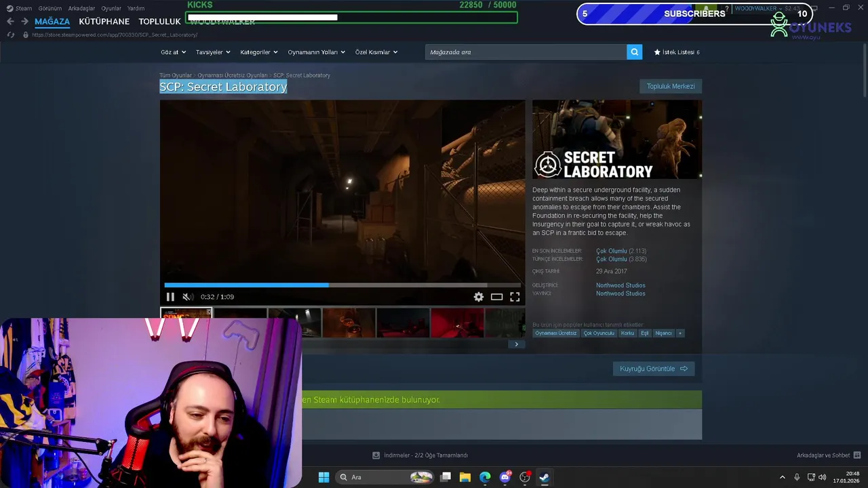This screenshot has width=868, height=488.
Task: Open volume speaker in system tray
Action: point(823,477)
